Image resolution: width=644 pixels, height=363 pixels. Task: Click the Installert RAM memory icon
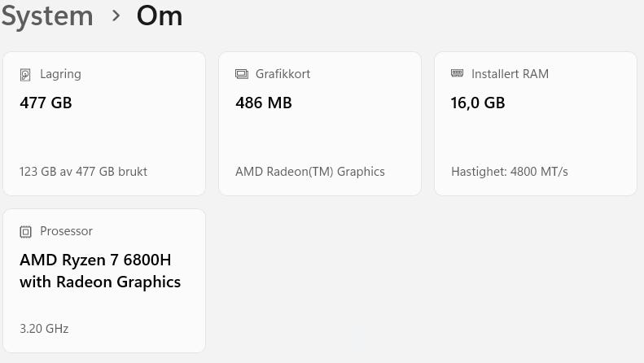(457, 73)
